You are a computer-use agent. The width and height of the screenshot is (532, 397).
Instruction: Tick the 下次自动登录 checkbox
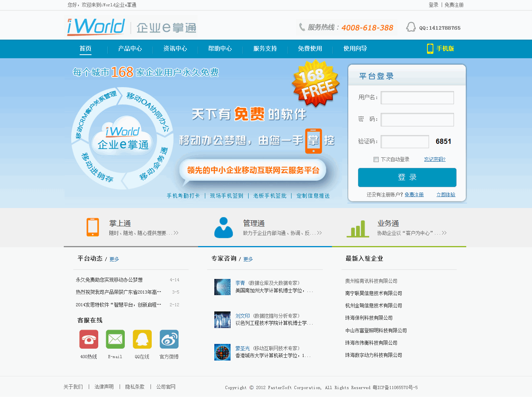(376, 159)
